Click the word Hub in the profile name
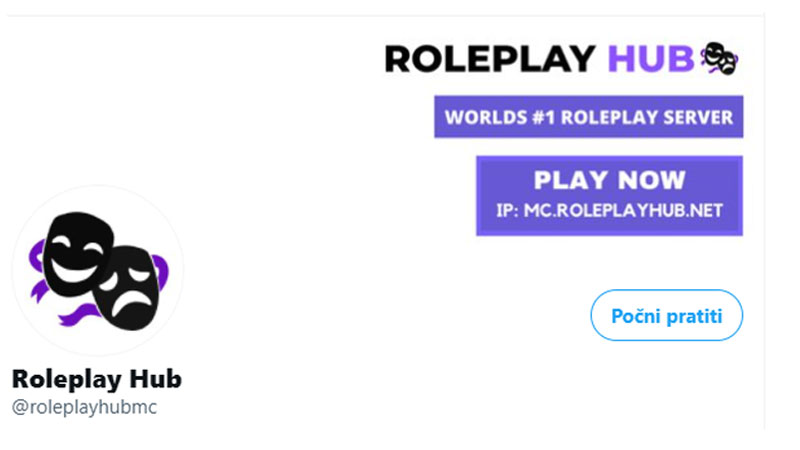Viewport: 800px width, 450px height. pos(155,379)
